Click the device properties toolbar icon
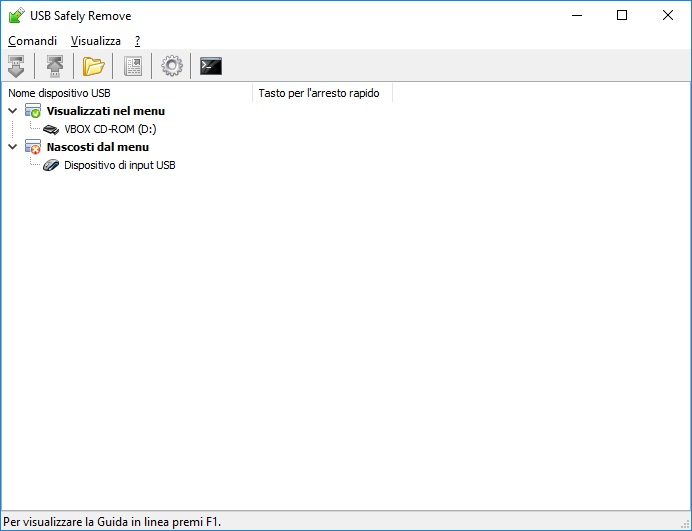Screen dimensions: 692x531 pos(133,66)
